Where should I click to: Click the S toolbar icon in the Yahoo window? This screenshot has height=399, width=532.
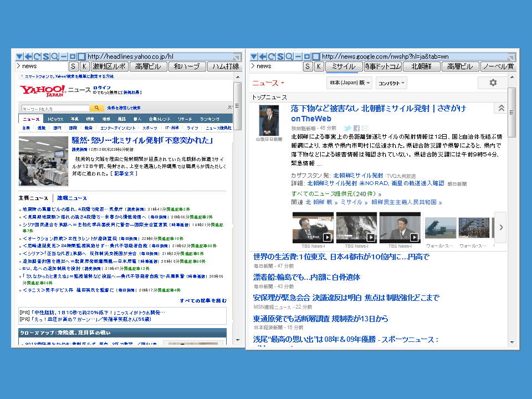click(x=46, y=57)
